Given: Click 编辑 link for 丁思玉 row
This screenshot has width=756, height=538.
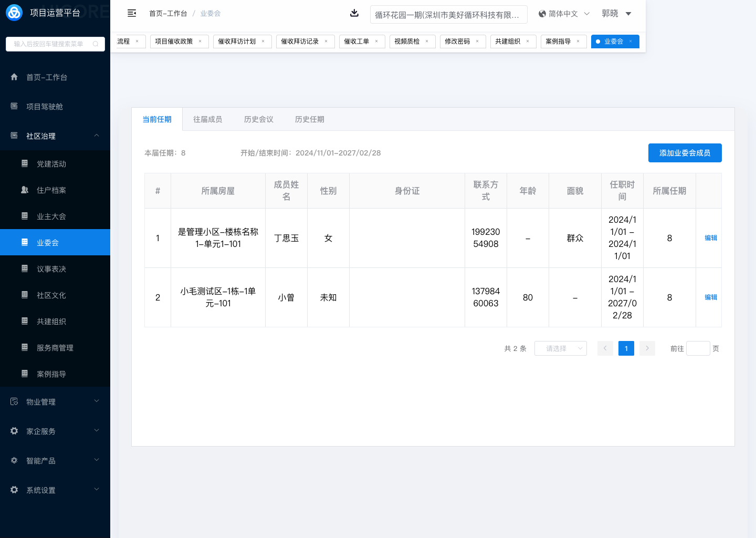Looking at the screenshot, I should (x=711, y=238).
